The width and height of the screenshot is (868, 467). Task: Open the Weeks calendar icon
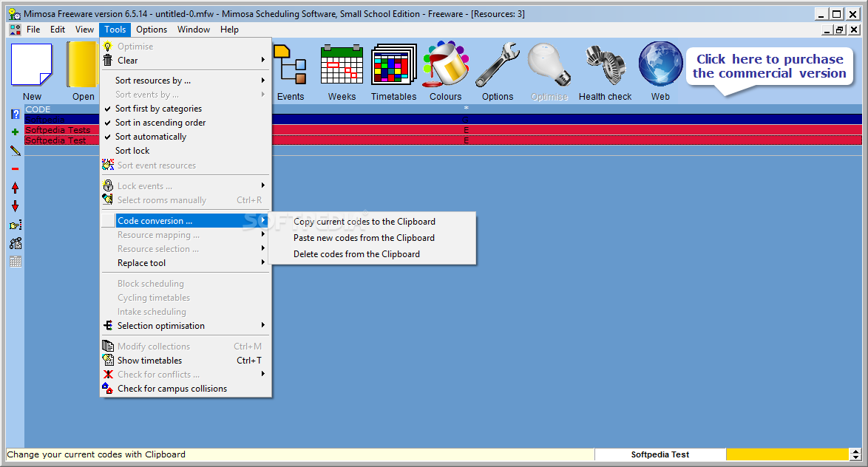(342, 65)
